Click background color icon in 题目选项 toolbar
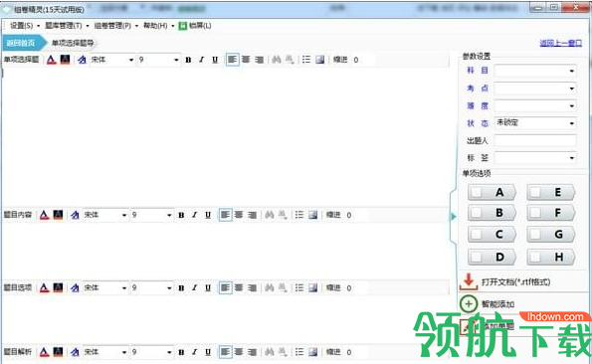The width and height of the screenshot is (592, 364). 58,287
